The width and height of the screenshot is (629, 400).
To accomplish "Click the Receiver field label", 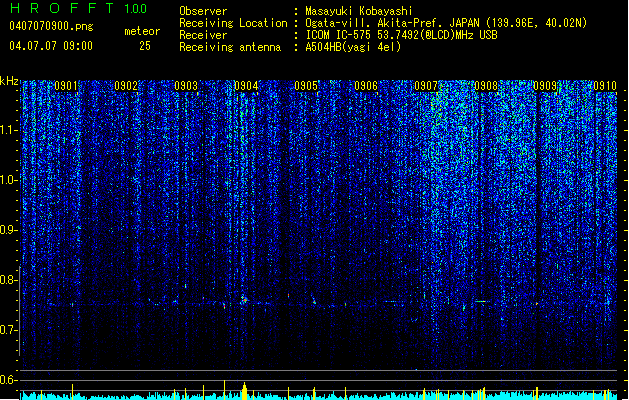I will [203, 35].
